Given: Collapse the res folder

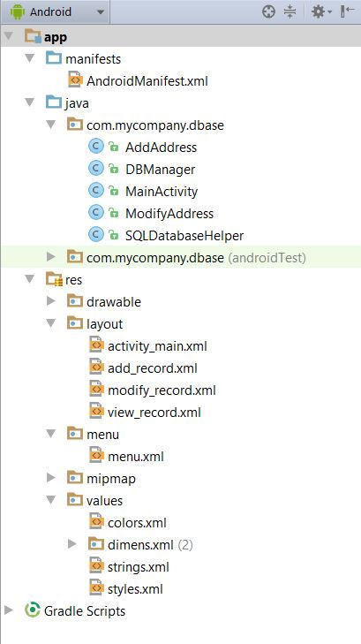Looking at the screenshot, I should [29, 280].
